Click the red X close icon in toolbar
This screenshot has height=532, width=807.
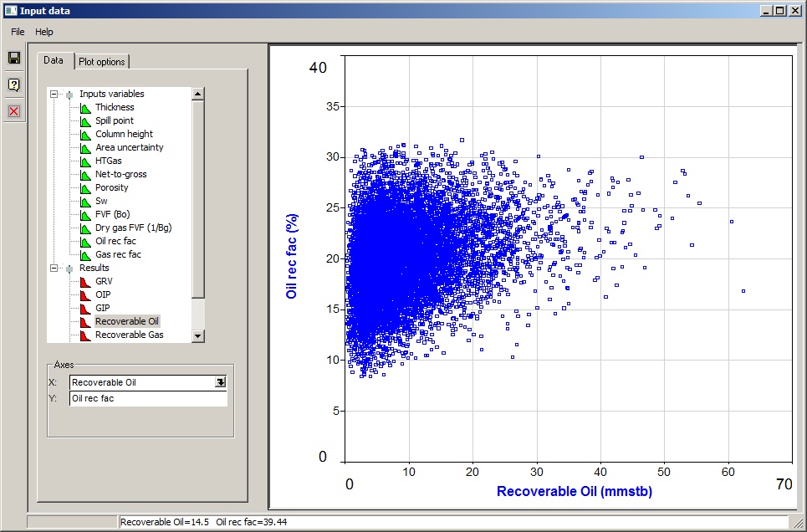tap(13, 111)
